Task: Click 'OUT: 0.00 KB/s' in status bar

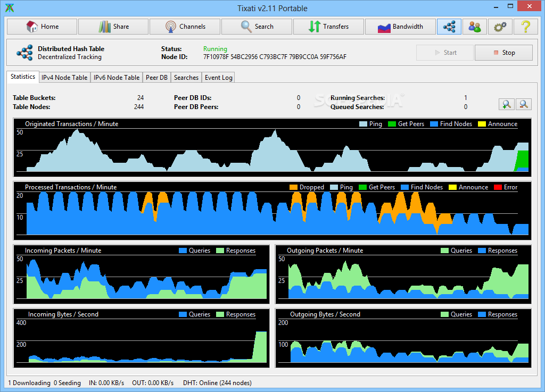Action: 153,383
